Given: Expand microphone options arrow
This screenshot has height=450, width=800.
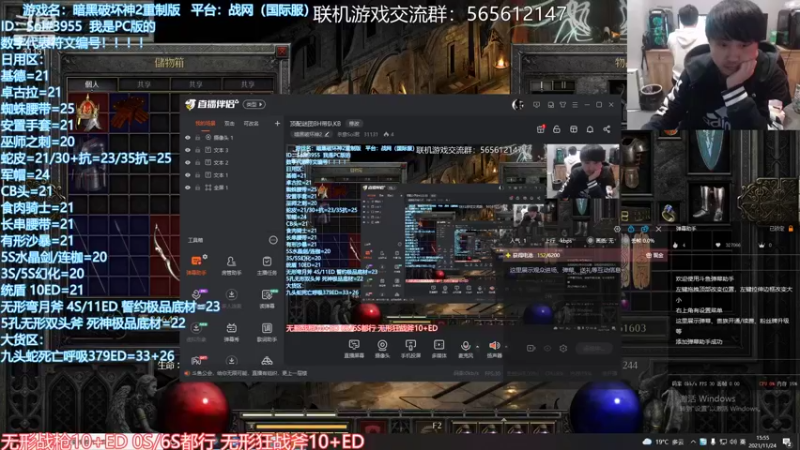Looking at the screenshot, I should coord(478,347).
